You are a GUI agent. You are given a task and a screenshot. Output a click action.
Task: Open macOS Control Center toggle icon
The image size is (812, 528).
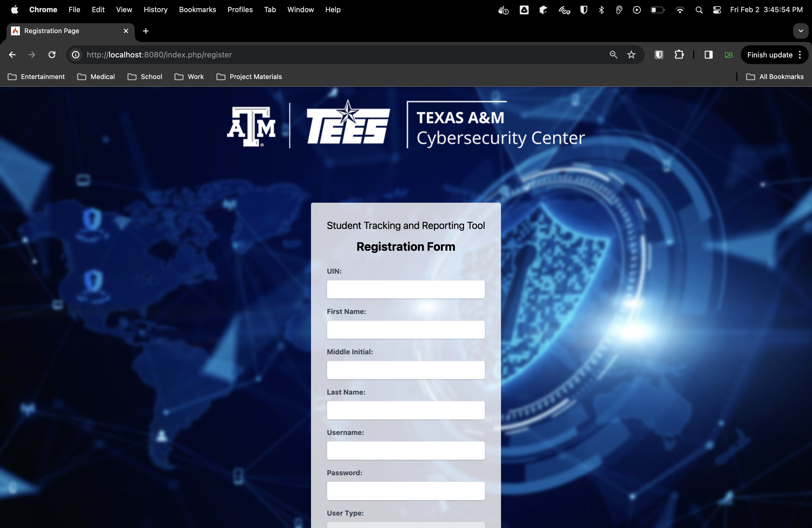pyautogui.click(x=717, y=10)
